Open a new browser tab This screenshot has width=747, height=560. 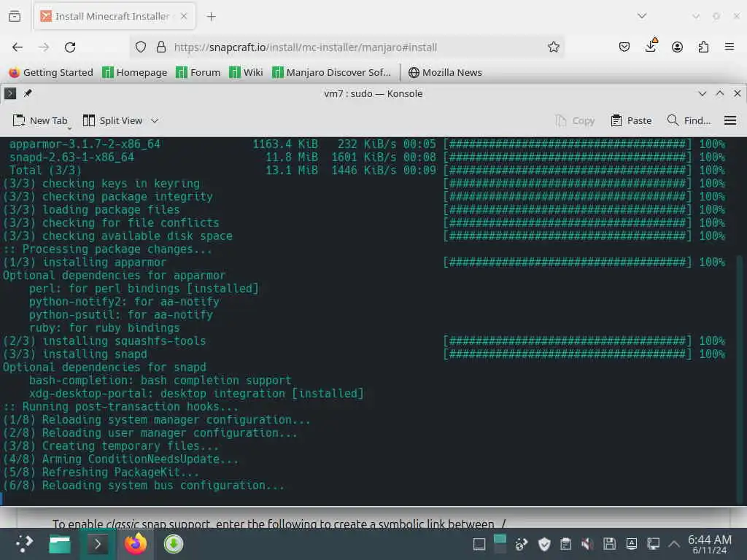coord(211,17)
